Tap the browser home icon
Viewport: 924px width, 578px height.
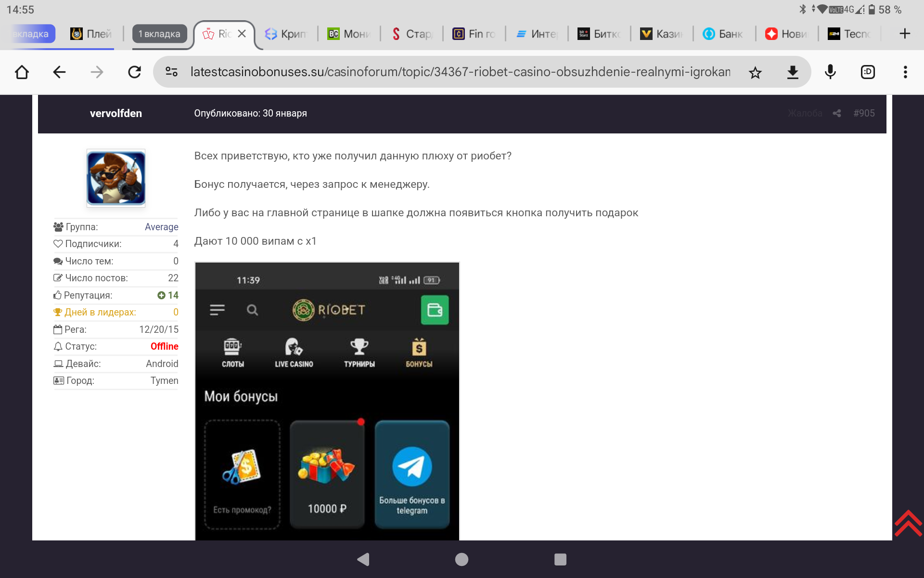pyautogui.click(x=22, y=72)
